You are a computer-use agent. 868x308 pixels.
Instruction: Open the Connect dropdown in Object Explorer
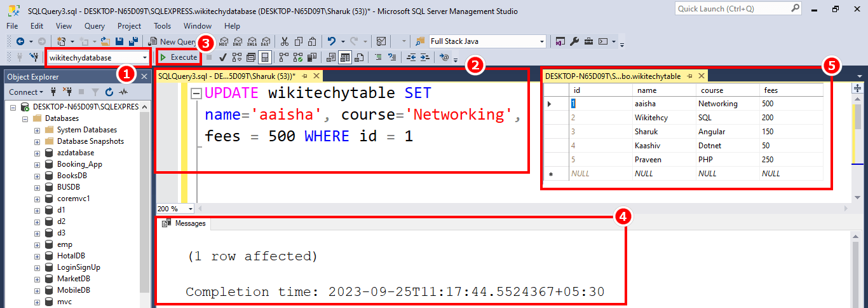click(x=26, y=92)
